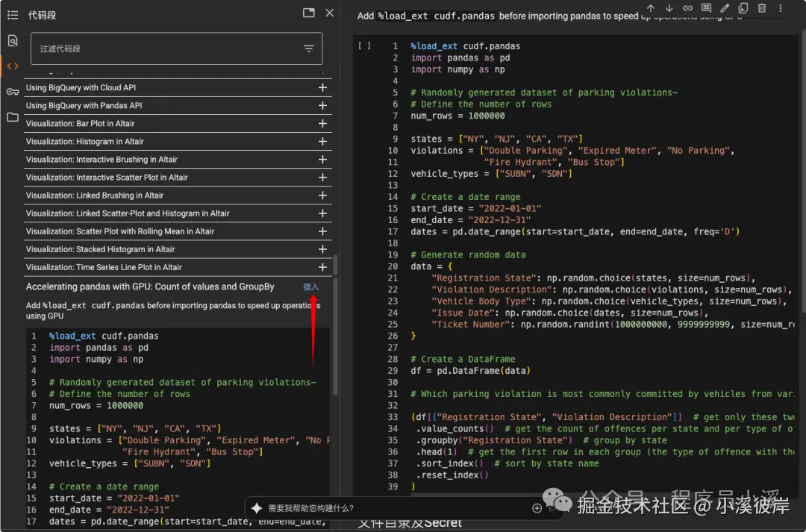
Task: Select the Using BigQuery with Cloud API title text
Action: coord(81,87)
